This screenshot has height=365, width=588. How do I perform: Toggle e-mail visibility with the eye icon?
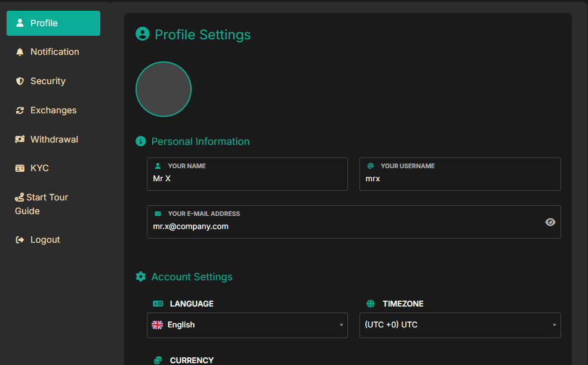click(550, 222)
